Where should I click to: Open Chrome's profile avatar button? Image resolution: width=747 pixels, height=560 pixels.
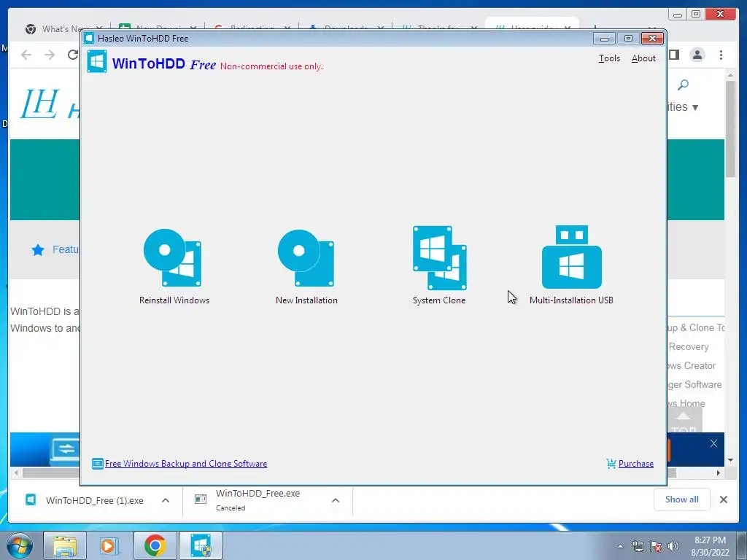[697, 55]
